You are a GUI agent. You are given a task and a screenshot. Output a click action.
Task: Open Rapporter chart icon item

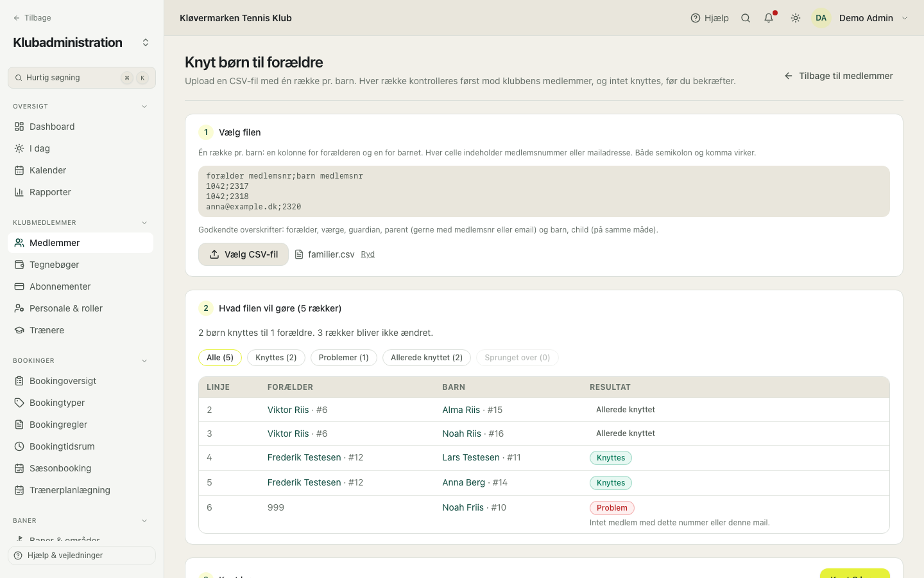click(x=80, y=192)
